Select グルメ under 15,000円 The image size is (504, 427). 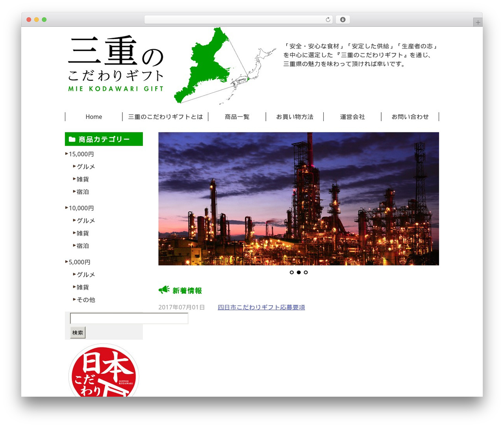(x=86, y=167)
